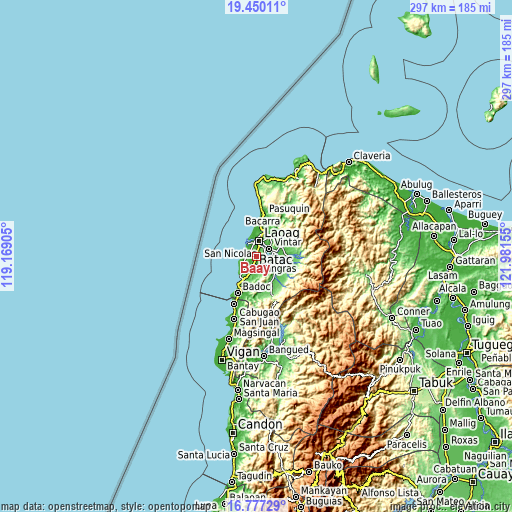
Task: Click the Tuao town circle marker
Action: (x=416, y=330)
